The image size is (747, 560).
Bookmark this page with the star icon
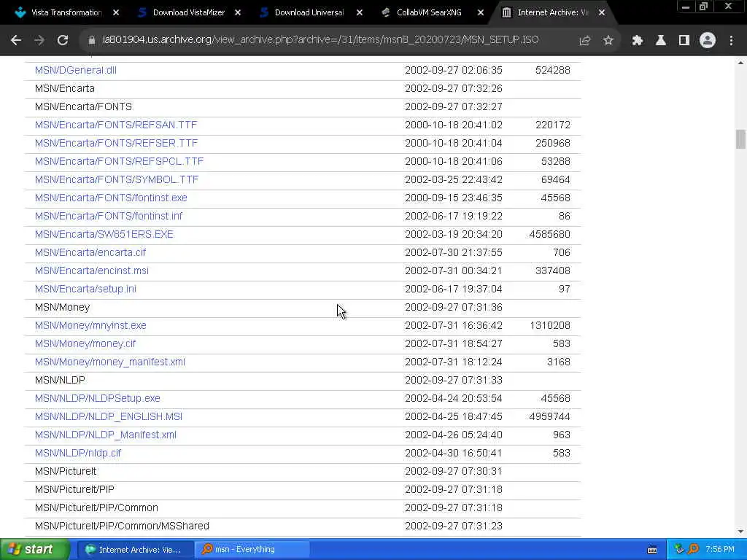pyautogui.click(x=608, y=41)
